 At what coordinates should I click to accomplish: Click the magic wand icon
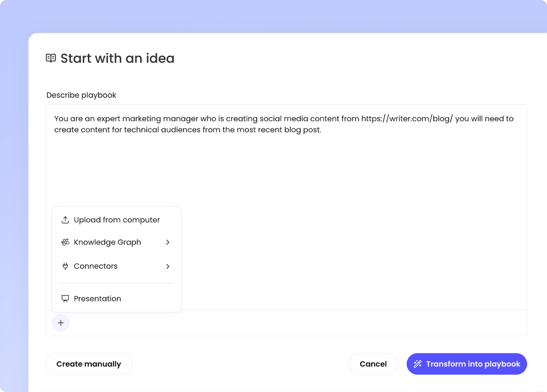tap(418, 364)
